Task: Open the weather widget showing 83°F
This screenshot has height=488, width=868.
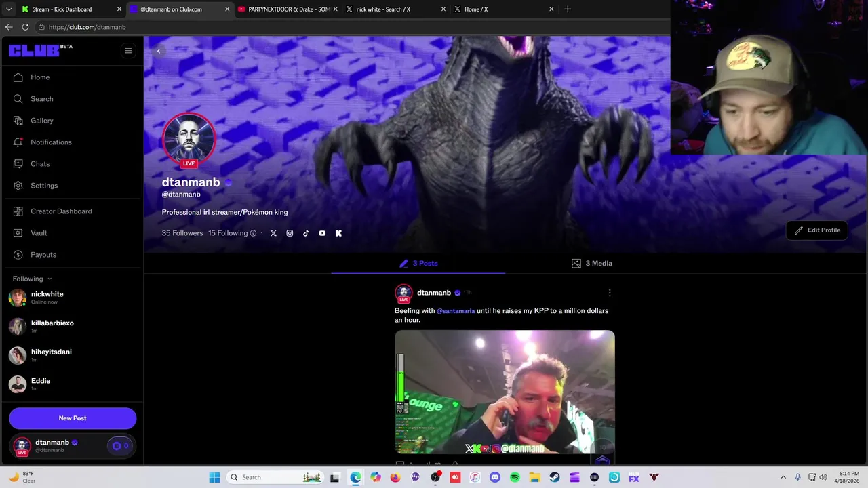Action: pyautogui.click(x=22, y=477)
